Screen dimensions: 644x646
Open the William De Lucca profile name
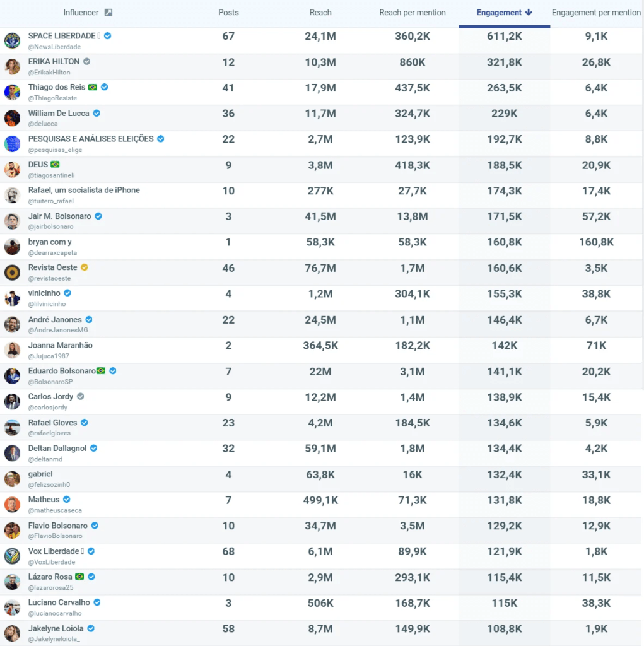point(59,114)
